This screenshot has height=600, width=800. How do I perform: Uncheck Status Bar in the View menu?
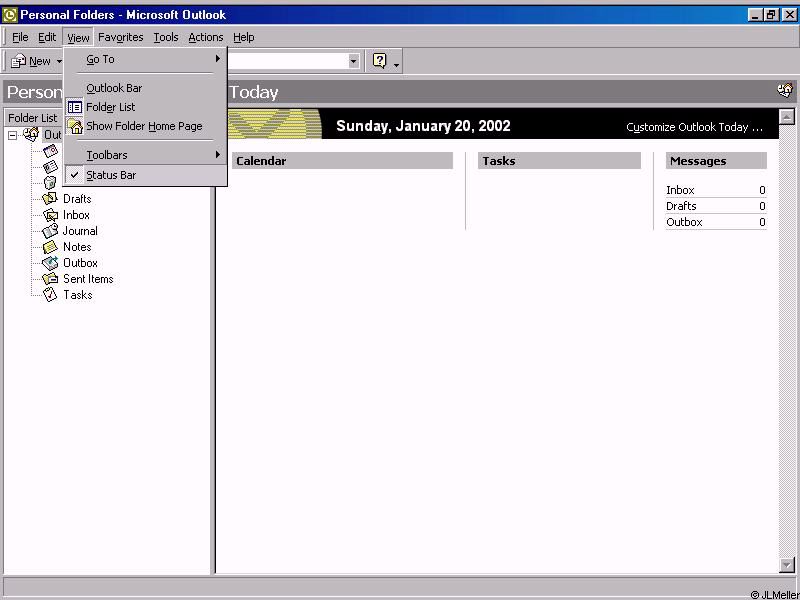tap(145, 175)
